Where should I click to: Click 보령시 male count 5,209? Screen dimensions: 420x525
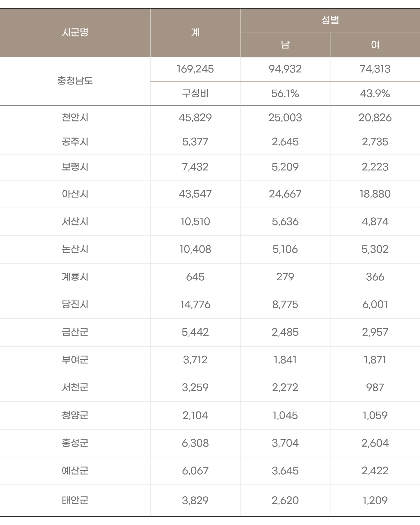(x=285, y=167)
